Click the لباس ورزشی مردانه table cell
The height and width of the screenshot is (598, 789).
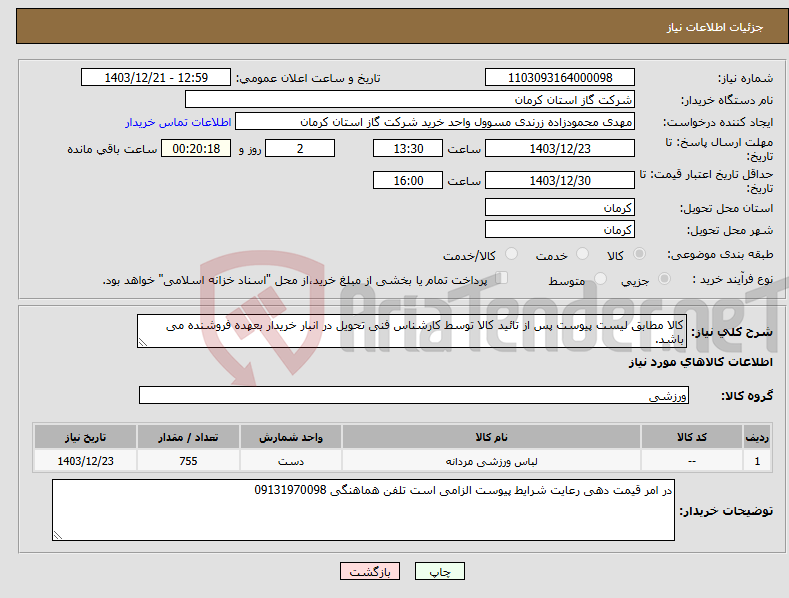(x=491, y=461)
